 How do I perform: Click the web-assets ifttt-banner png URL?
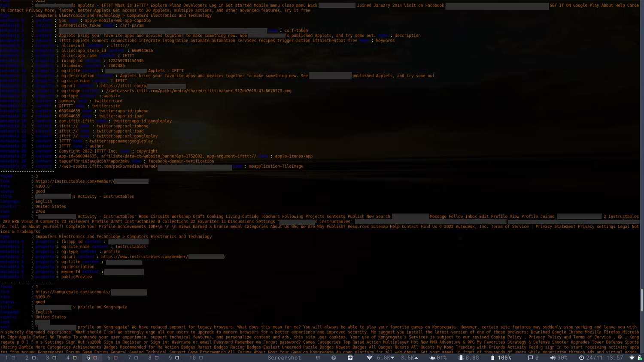click(198, 91)
